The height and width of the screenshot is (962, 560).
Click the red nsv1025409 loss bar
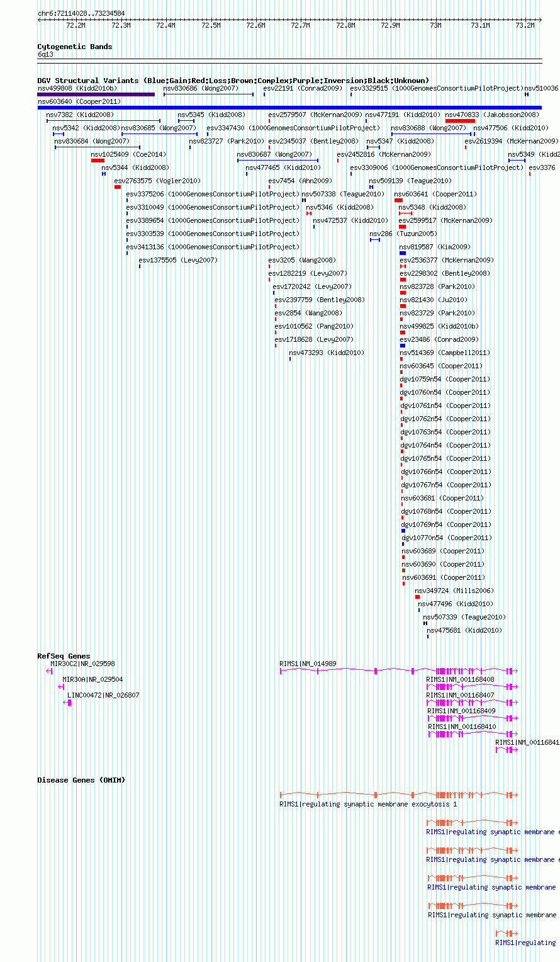[x=98, y=161]
